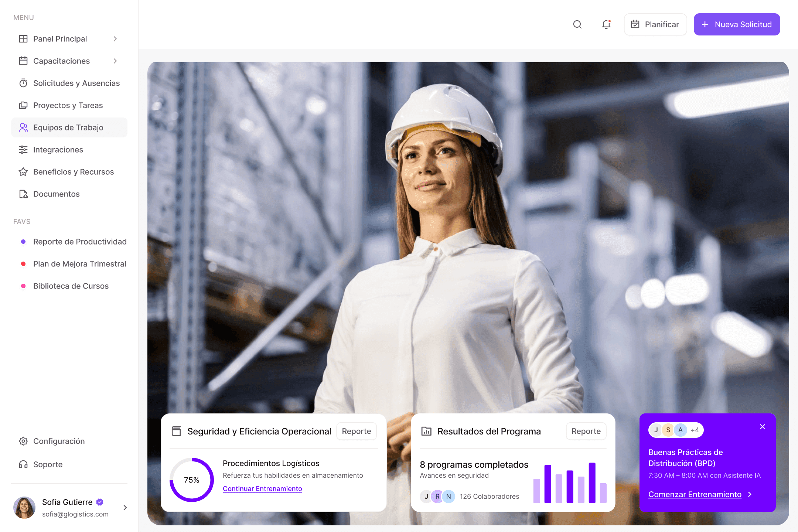Viewport: 798px width, 532px height.
Task: Open Reporte for Resultados del Programa
Action: (x=586, y=431)
